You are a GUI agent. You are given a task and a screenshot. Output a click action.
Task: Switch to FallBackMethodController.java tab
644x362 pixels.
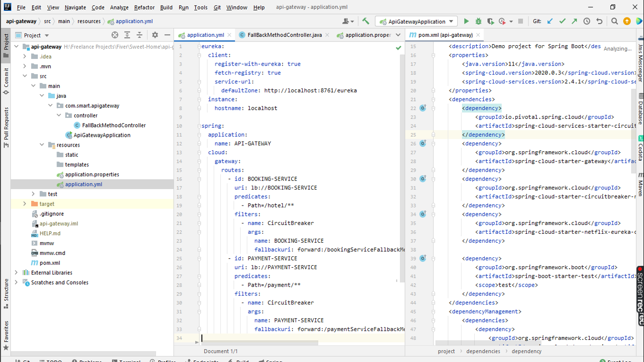tap(284, 35)
